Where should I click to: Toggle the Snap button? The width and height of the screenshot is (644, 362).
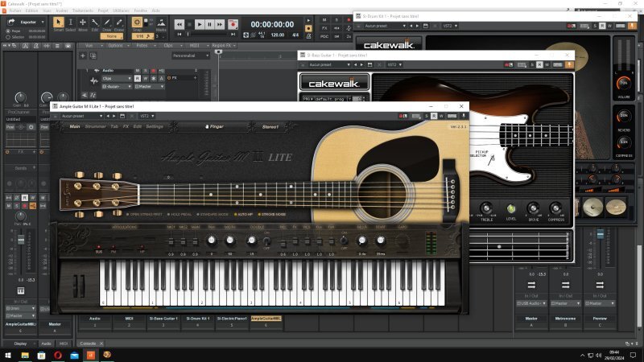click(137, 23)
